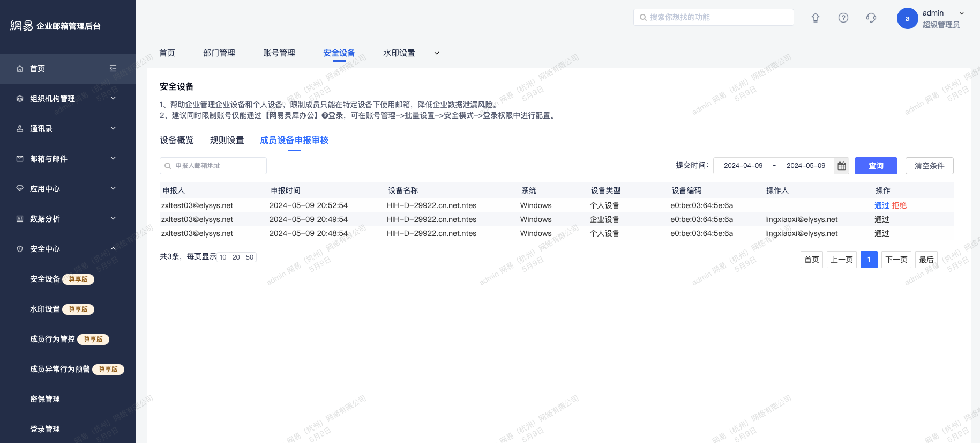980x443 pixels.
Task: Click the upload arrow icon in header
Action: coord(816,18)
